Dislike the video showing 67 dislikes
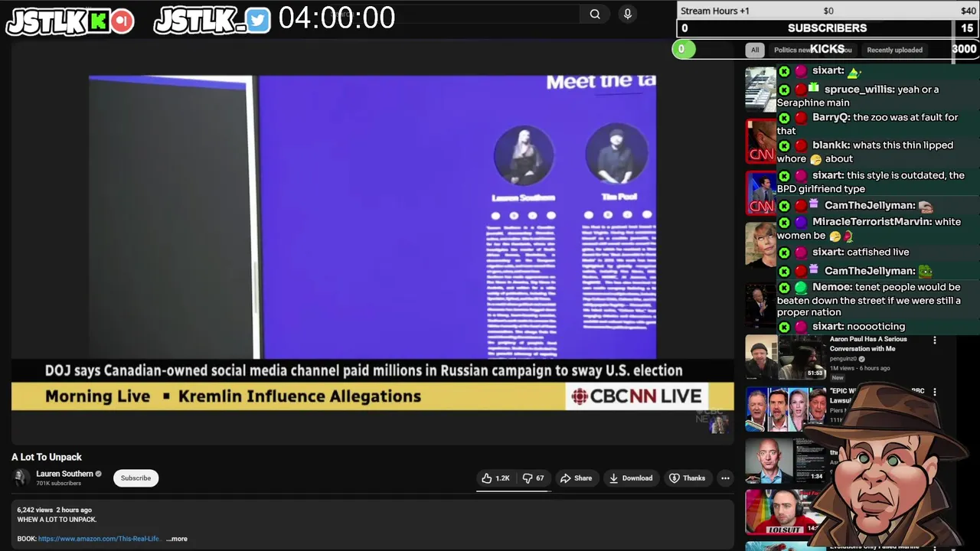Image resolution: width=980 pixels, height=551 pixels. pos(534,478)
